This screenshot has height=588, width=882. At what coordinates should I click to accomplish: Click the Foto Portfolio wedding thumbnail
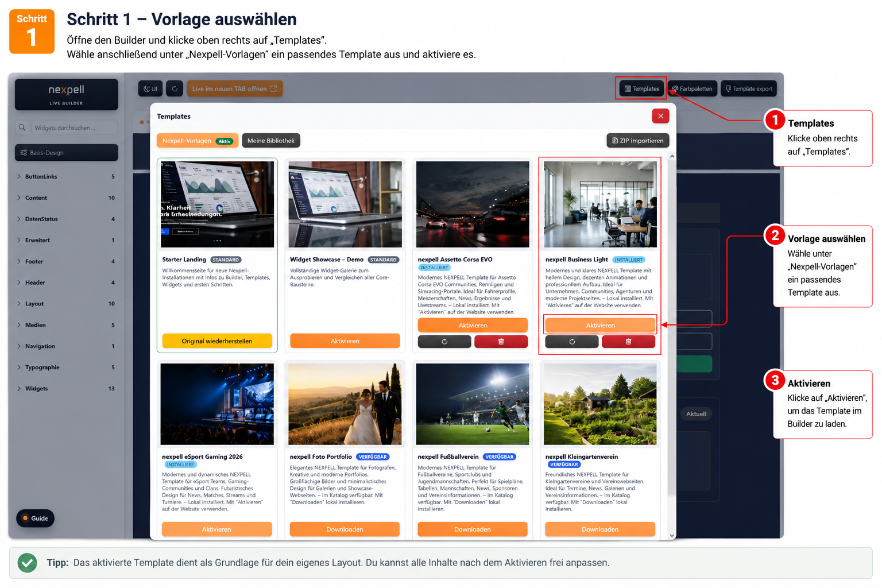[x=345, y=404]
